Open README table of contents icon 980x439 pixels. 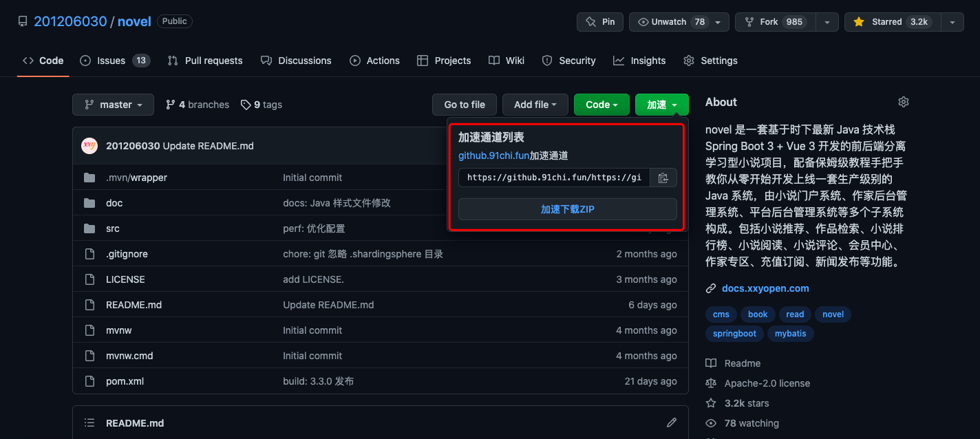tap(89, 422)
